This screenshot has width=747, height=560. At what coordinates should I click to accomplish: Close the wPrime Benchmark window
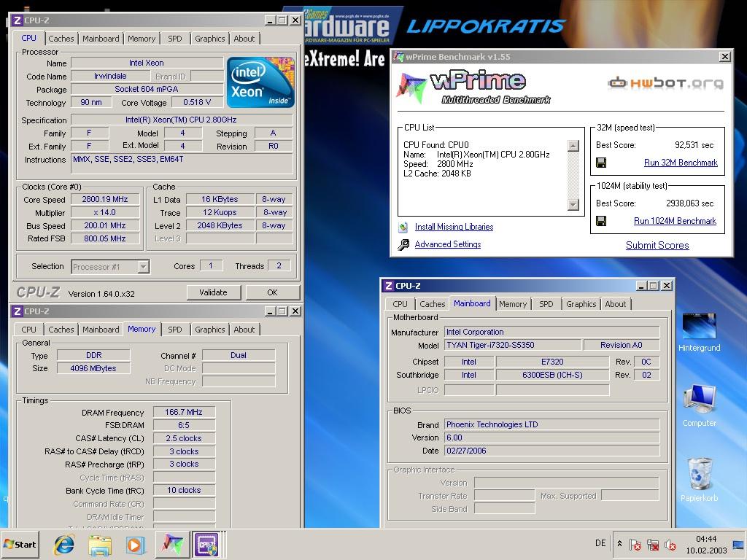coord(724,57)
